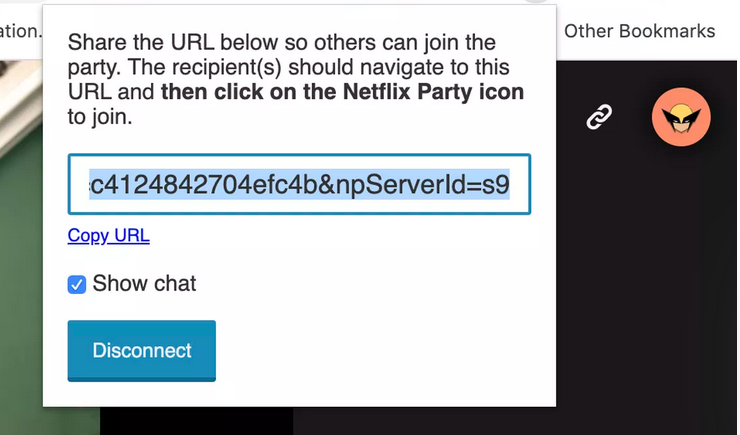Screen dimensions: 740x435
Task: Click inside the party URL text field
Action: click(299, 184)
